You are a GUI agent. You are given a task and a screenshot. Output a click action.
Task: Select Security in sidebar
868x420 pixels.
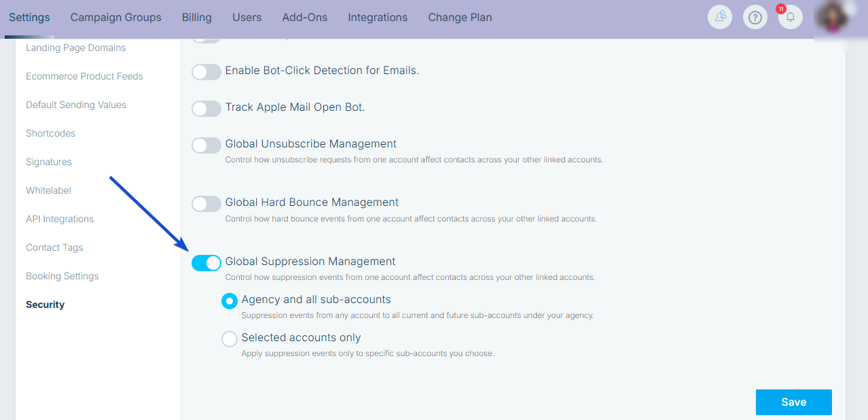point(46,304)
